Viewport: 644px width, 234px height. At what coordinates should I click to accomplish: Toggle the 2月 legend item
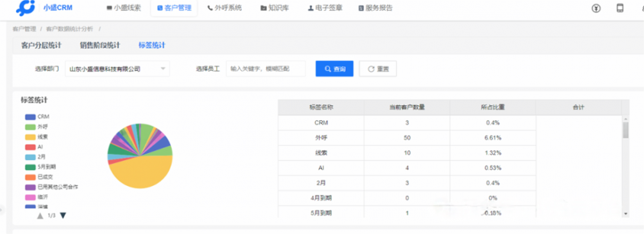pos(35,157)
